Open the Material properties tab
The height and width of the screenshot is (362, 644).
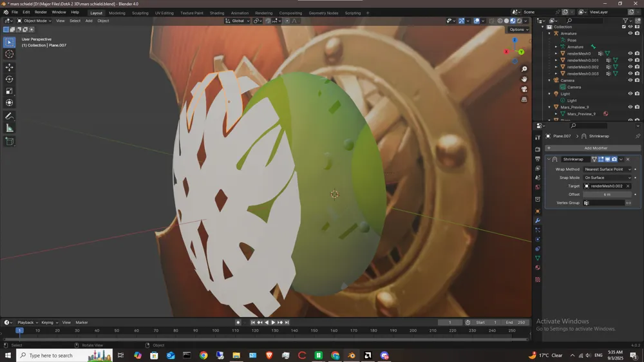click(538, 267)
